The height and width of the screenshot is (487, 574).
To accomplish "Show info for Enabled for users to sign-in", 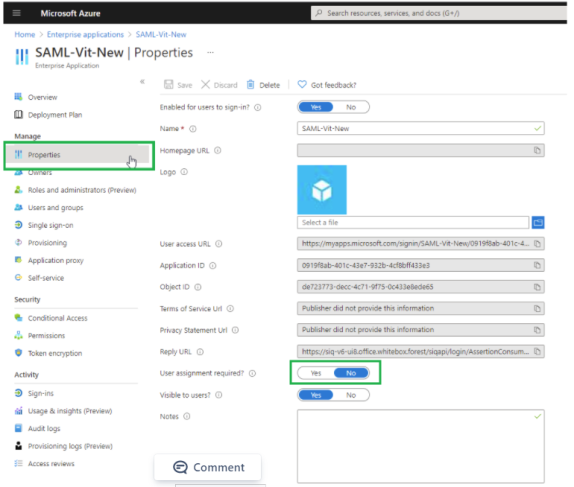I will tap(258, 107).
